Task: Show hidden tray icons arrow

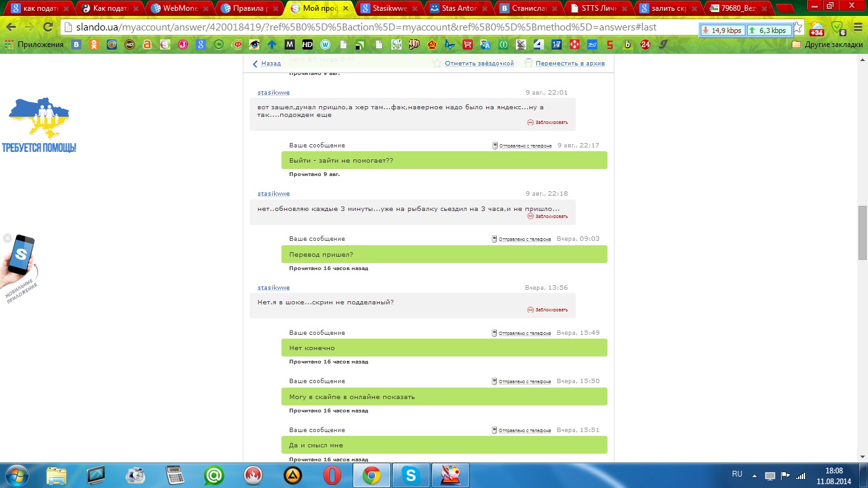Action: coord(755,475)
